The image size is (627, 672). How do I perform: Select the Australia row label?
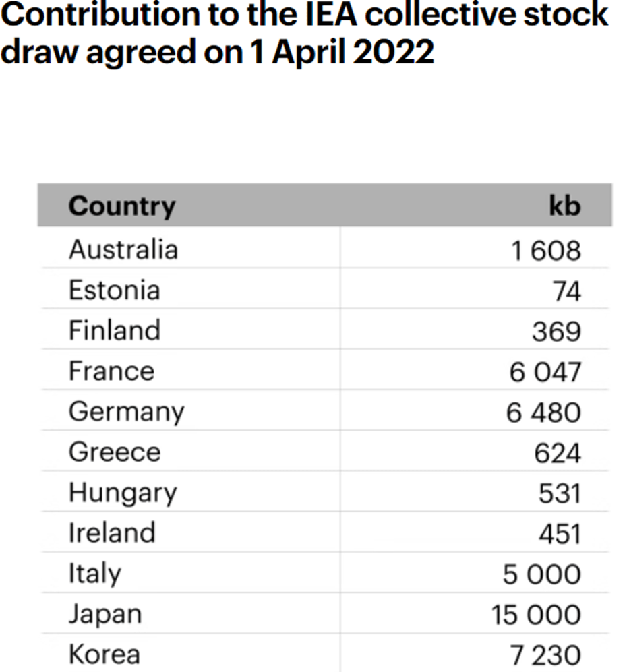[x=123, y=250]
